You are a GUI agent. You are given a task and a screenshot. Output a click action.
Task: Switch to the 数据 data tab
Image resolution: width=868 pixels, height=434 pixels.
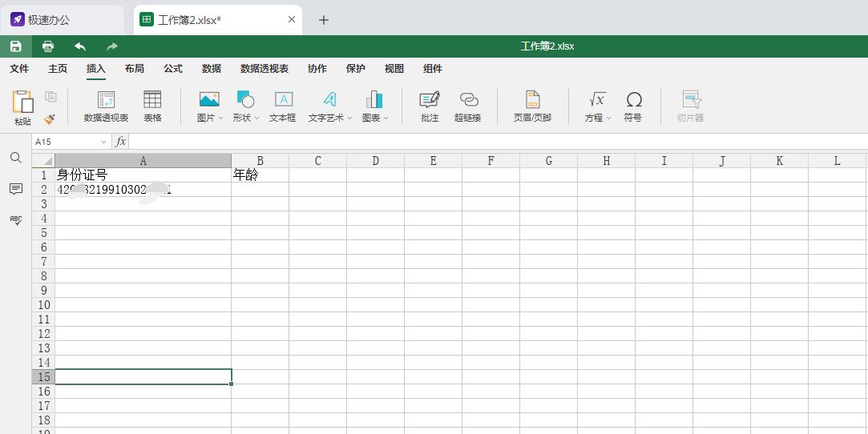[x=212, y=69]
